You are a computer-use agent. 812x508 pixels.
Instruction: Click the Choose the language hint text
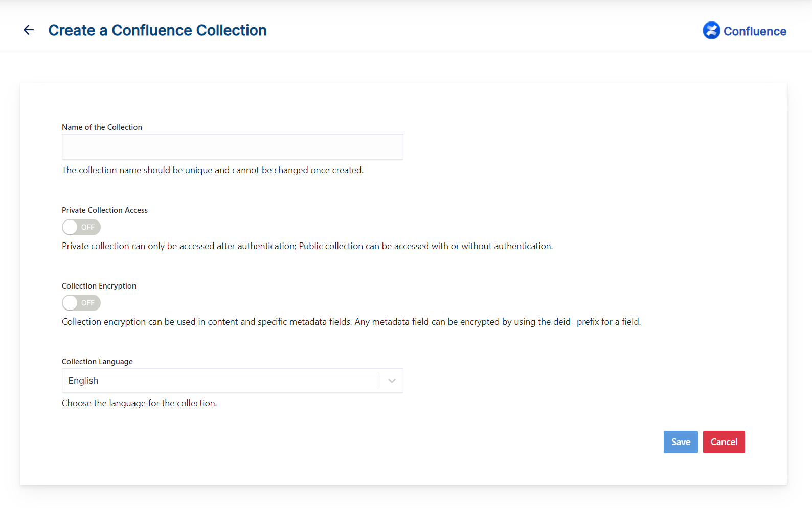click(x=139, y=403)
